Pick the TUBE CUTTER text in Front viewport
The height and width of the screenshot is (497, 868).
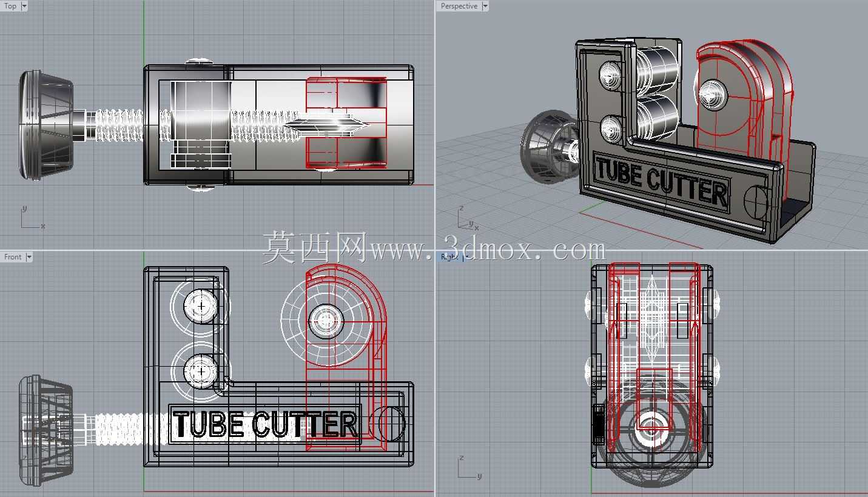pyautogui.click(x=265, y=424)
